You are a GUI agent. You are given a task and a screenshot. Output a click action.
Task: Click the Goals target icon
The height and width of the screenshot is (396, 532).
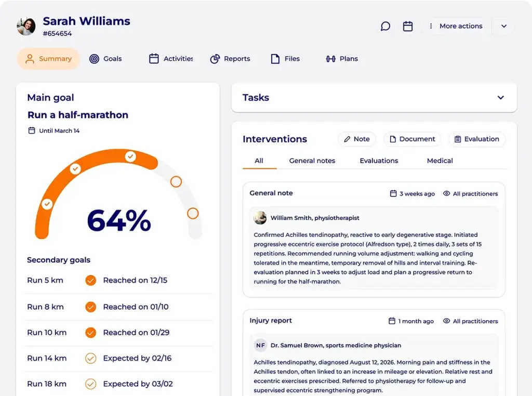[x=94, y=59]
